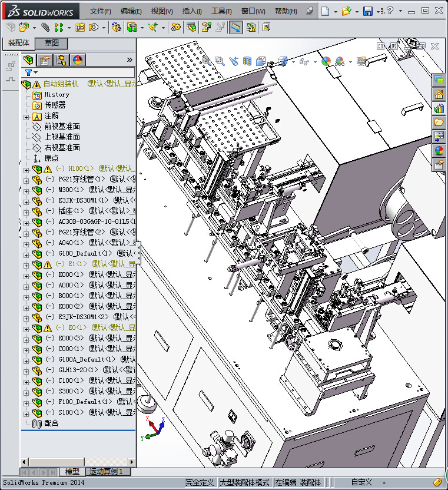Viewport: 448px width, 490px height.
Task: Expand the E1<1> component node
Action: [x=26, y=266]
